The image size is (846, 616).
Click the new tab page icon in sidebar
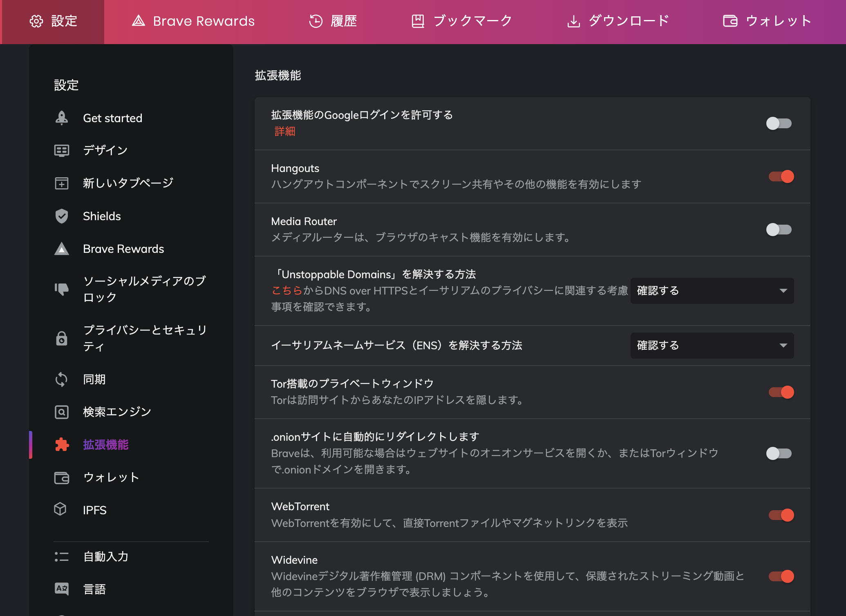62,183
